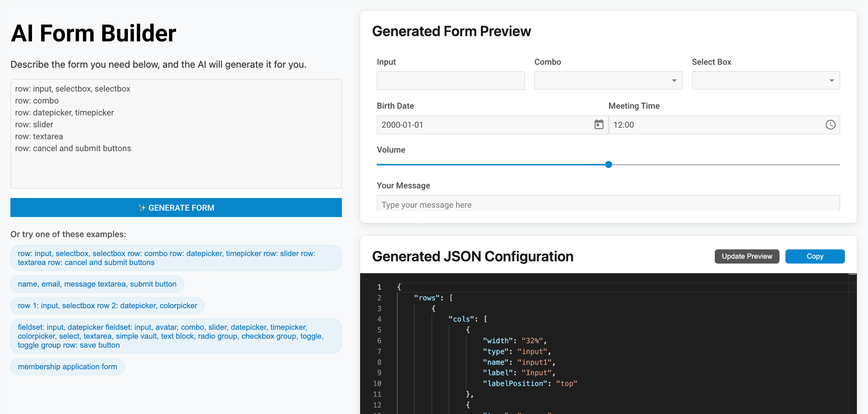Copy the generated JSON configuration
868x414 pixels.
(x=814, y=256)
